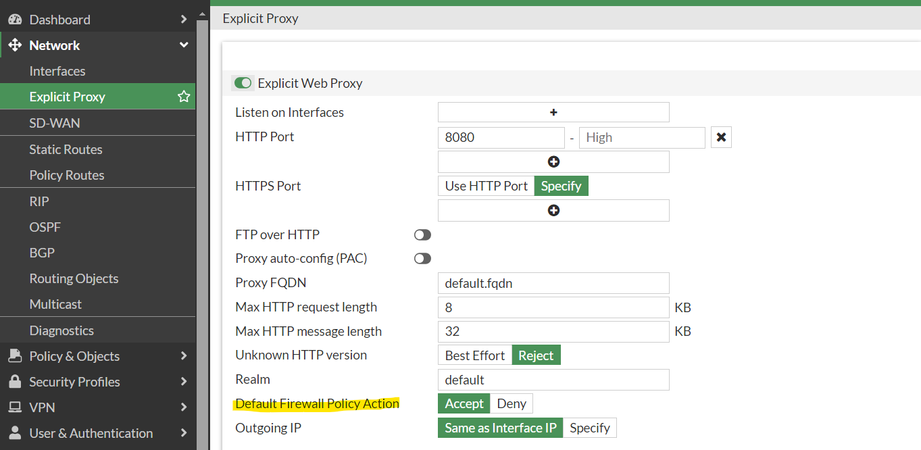Expand the Dashboard submenu chevron
921x450 pixels.
(183, 19)
